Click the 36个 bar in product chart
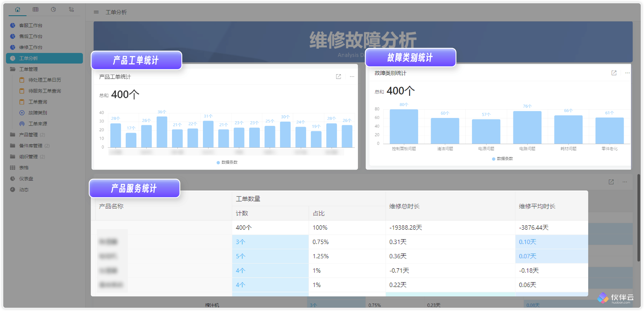 click(x=162, y=132)
